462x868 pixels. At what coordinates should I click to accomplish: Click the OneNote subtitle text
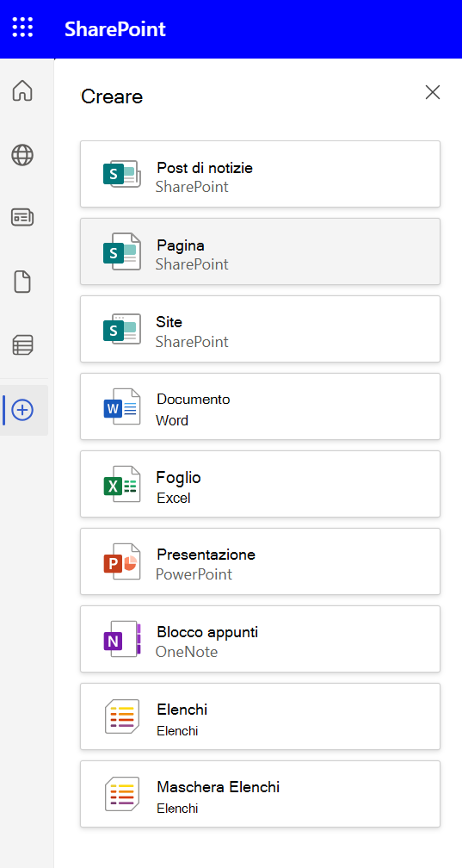tap(187, 652)
